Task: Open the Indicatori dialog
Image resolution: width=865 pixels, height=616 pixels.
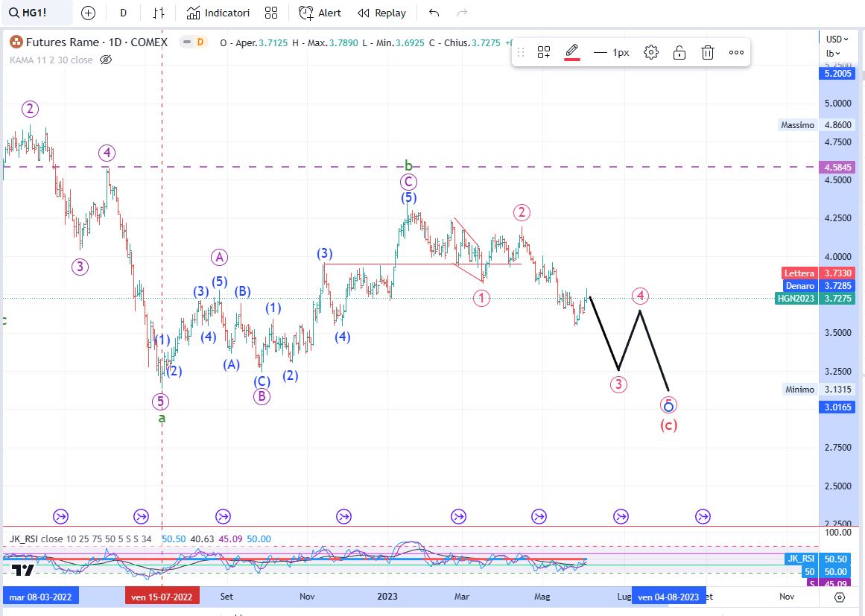Action: click(218, 13)
